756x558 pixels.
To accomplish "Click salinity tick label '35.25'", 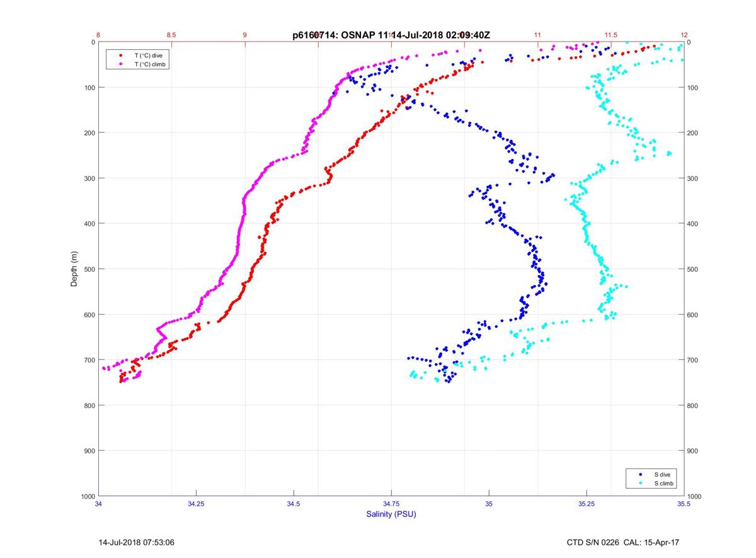I will 587,504.
